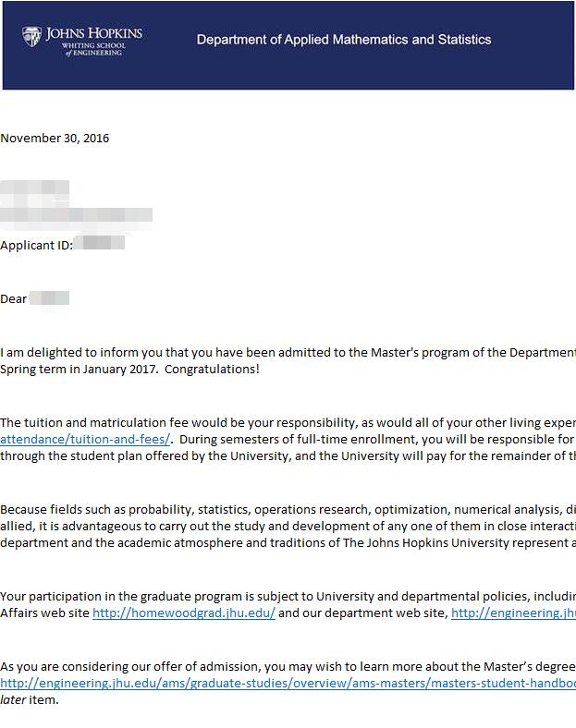Click the blurred name after Dear
Viewport: 576px width, 728px height.
49,298
